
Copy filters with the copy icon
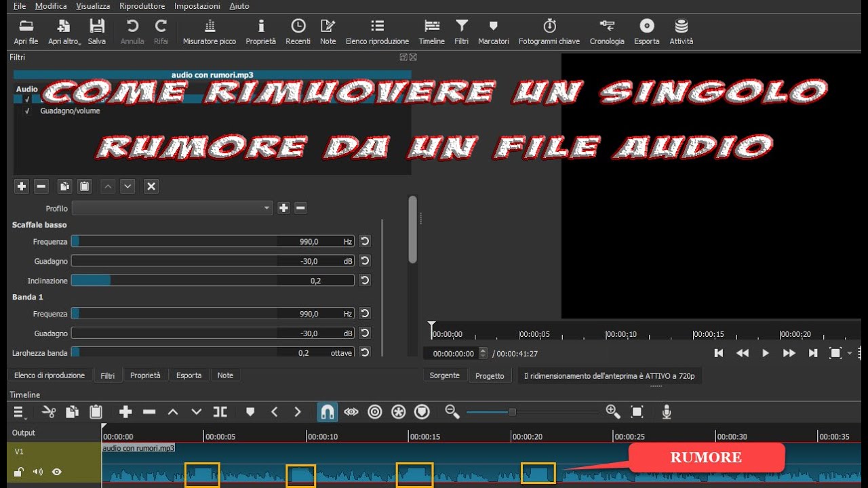64,186
